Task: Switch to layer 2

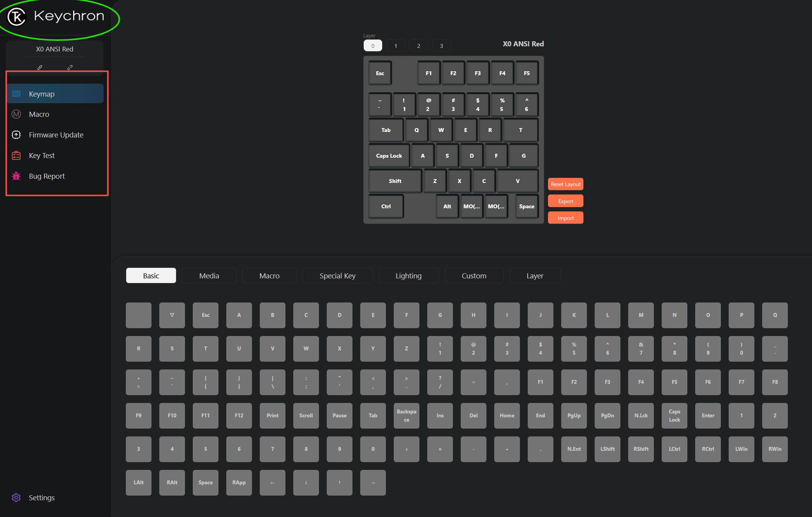Action: pos(419,46)
